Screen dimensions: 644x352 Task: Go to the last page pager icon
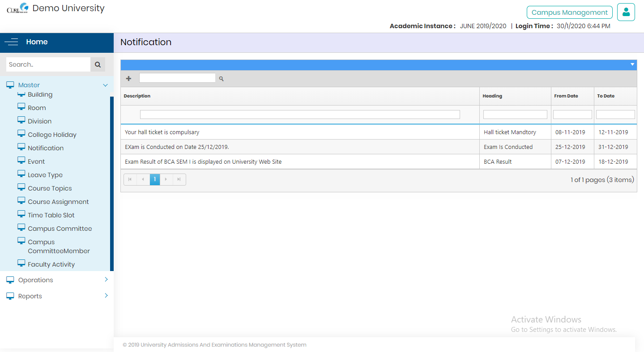pyautogui.click(x=179, y=179)
